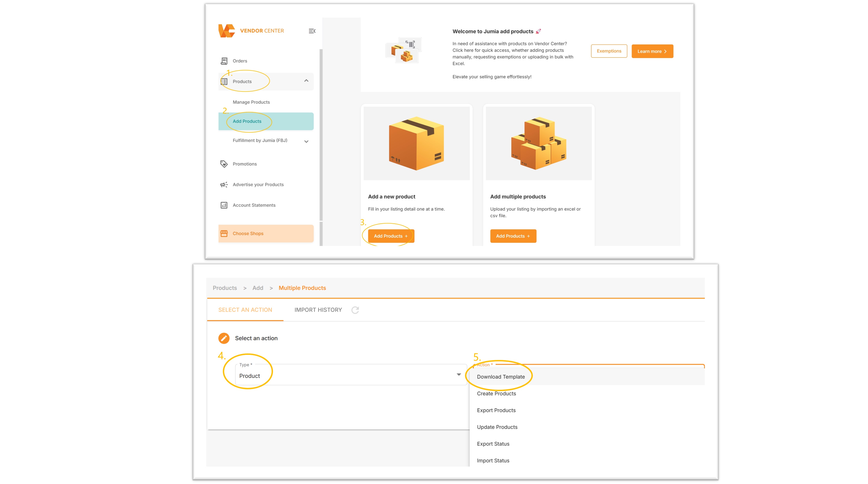Choose Update Products action
The height and width of the screenshot is (484, 868).
tap(587, 427)
